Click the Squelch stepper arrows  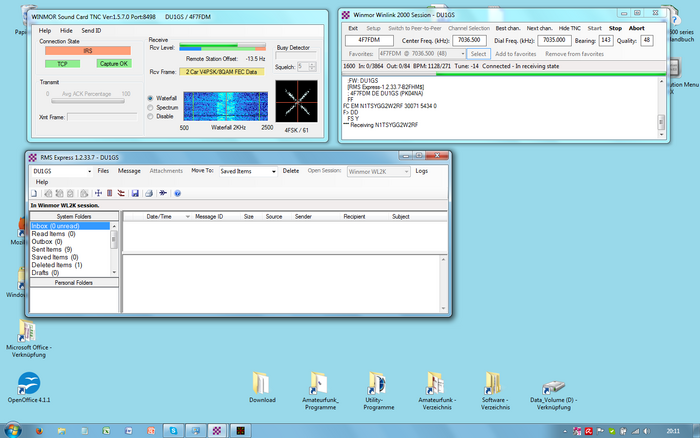point(312,67)
